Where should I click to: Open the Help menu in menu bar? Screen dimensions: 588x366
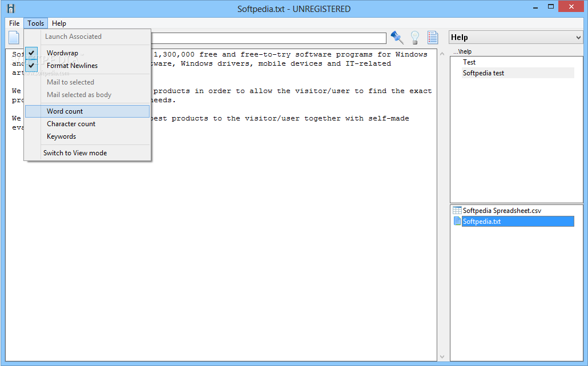pyautogui.click(x=59, y=23)
